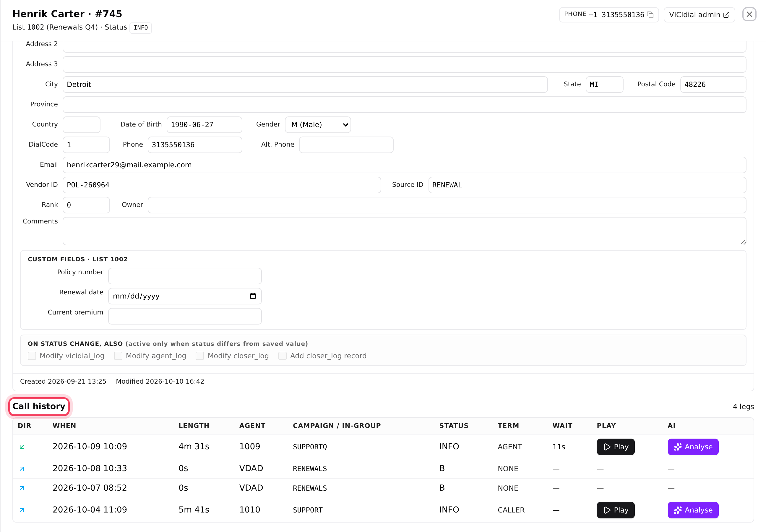Screen dimensions: 766x532
Task: Click the Current premium field
Action: tap(185, 316)
